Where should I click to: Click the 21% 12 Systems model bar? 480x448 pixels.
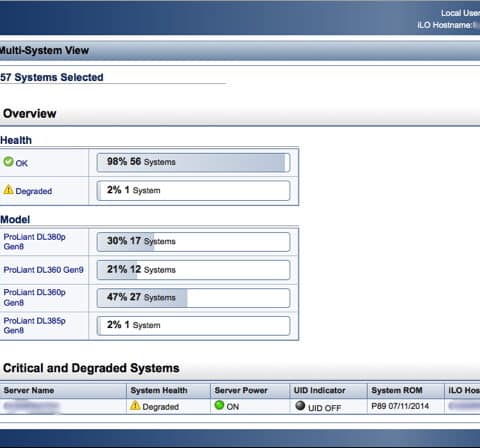(x=193, y=270)
